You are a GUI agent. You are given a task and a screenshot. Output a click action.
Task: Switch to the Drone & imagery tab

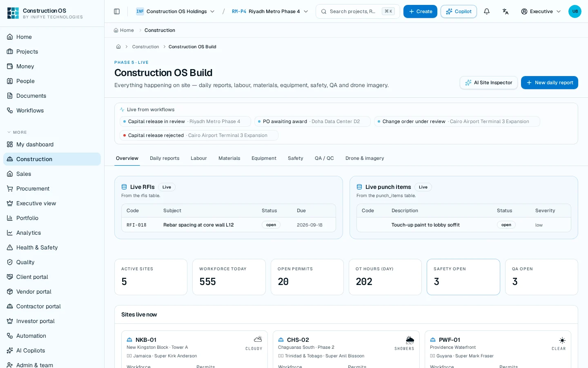(x=365, y=158)
